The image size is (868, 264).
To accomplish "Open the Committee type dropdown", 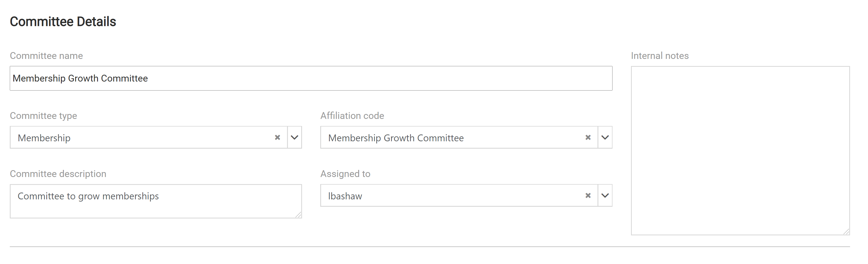I will pyautogui.click(x=294, y=137).
